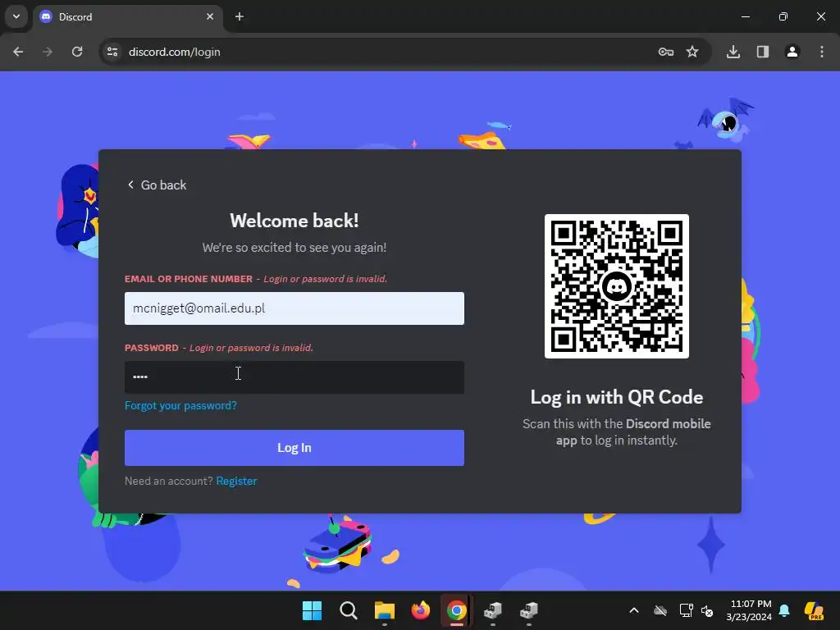Restore down the Chrome window
Image resolution: width=840 pixels, height=630 pixels.
tap(783, 16)
